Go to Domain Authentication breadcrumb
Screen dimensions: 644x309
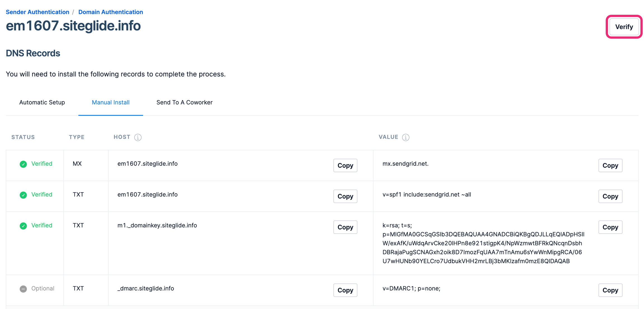pyautogui.click(x=110, y=12)
